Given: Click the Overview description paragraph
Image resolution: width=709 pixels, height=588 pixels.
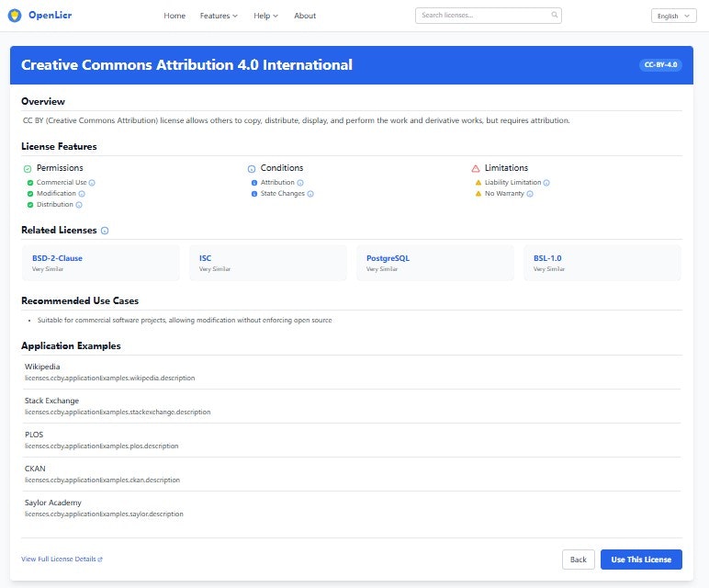Looking at the screenshot, I should [x=296, y=120].
